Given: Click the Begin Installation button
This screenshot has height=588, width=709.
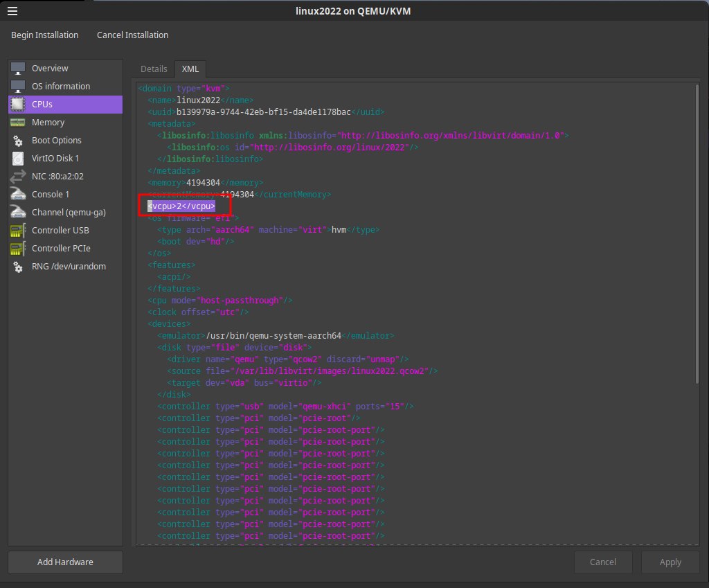Looking at the screenshot, I should [44, 35].
